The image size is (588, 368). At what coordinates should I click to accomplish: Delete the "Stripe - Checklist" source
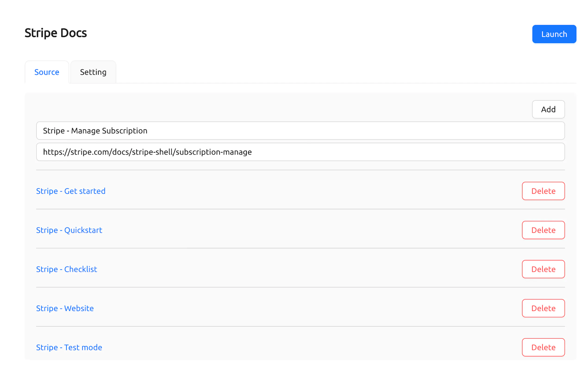click(x=543, y=269)
